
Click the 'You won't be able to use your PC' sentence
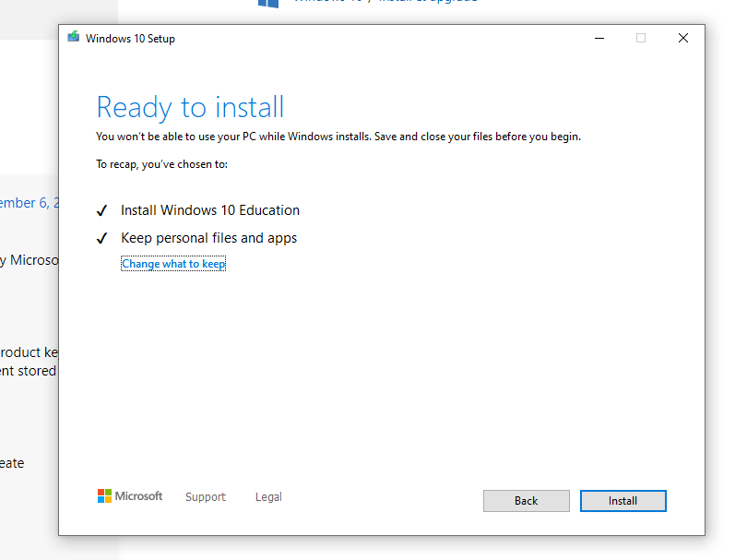coord(338,137)
